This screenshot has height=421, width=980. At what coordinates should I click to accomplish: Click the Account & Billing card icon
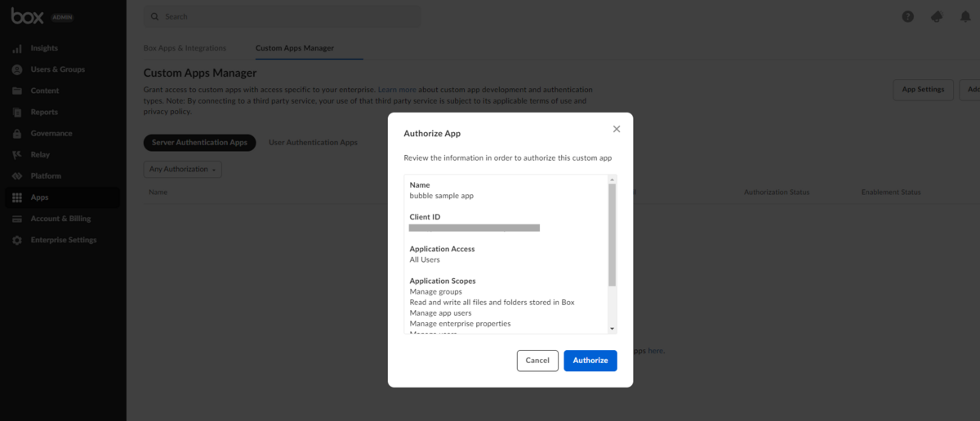(x=16, y=219)
